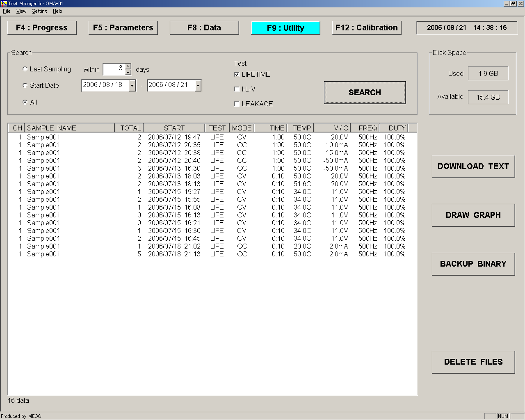This screenshot has height=420, width=525.
Task: Click the NUM status bar indicator
Action: (503, 416)
